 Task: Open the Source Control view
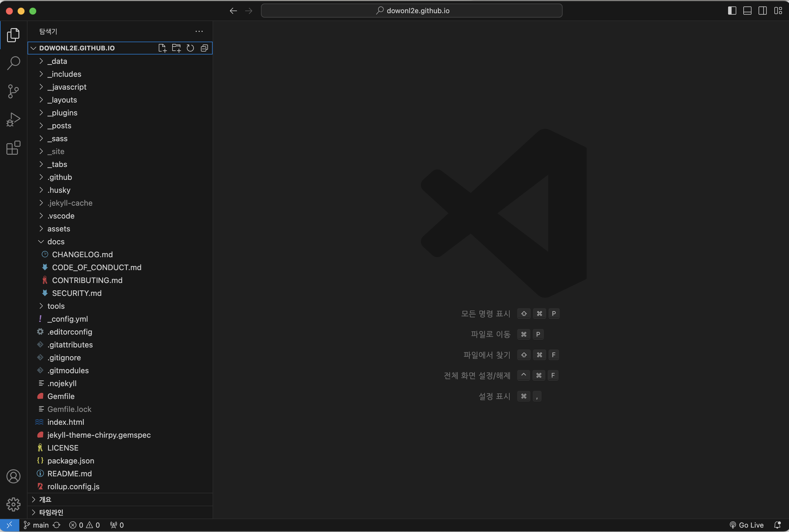[x=13, y=91]
